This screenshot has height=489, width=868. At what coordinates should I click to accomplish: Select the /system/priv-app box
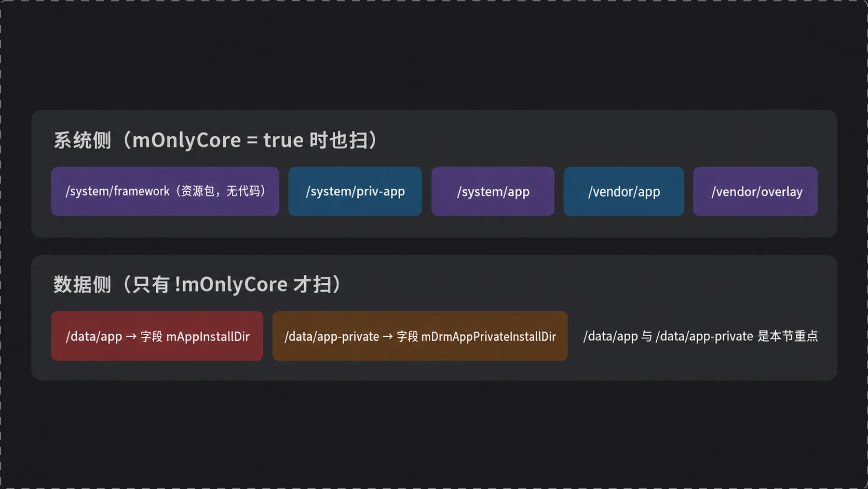(355, 191)
